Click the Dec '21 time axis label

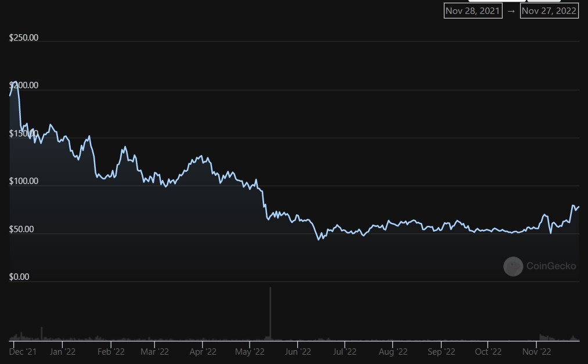[23, 352]
